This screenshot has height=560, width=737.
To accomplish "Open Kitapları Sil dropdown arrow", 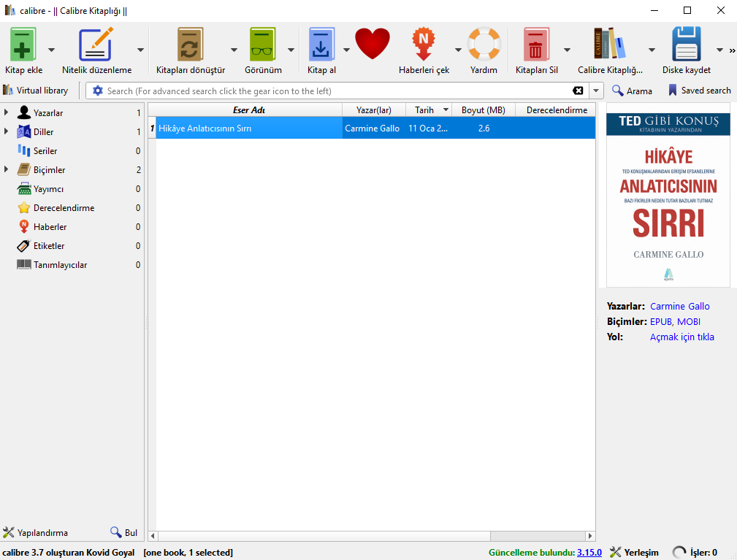I will tap(568, 50).
